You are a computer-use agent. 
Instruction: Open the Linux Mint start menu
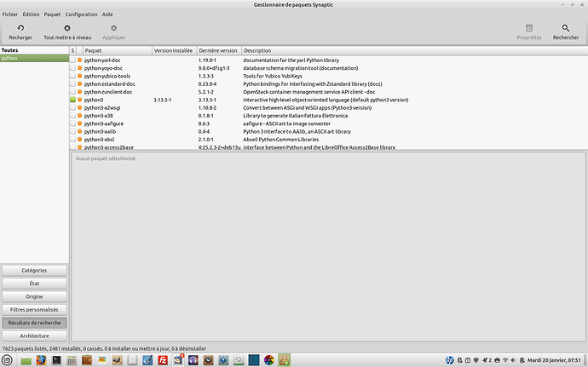8,360
